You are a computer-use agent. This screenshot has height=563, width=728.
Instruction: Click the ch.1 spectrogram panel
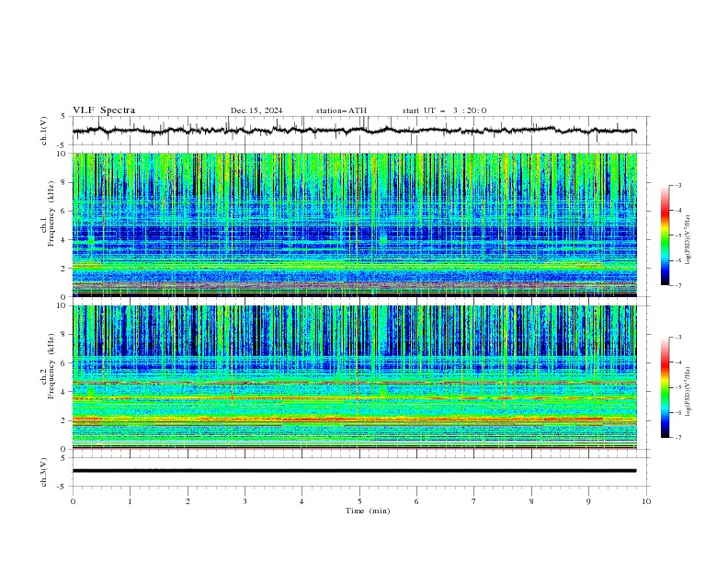(355, 224)
